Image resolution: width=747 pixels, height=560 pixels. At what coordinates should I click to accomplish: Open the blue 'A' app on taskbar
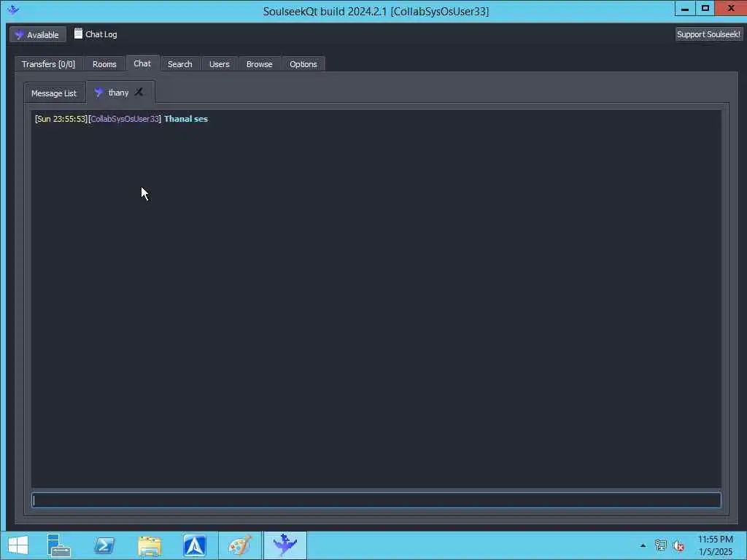coord(194,545)
